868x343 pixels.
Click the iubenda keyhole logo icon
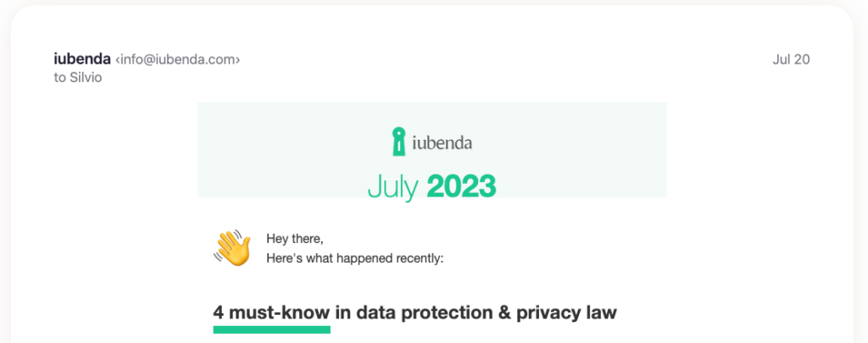pyautogui.click(x=398, y=141)
